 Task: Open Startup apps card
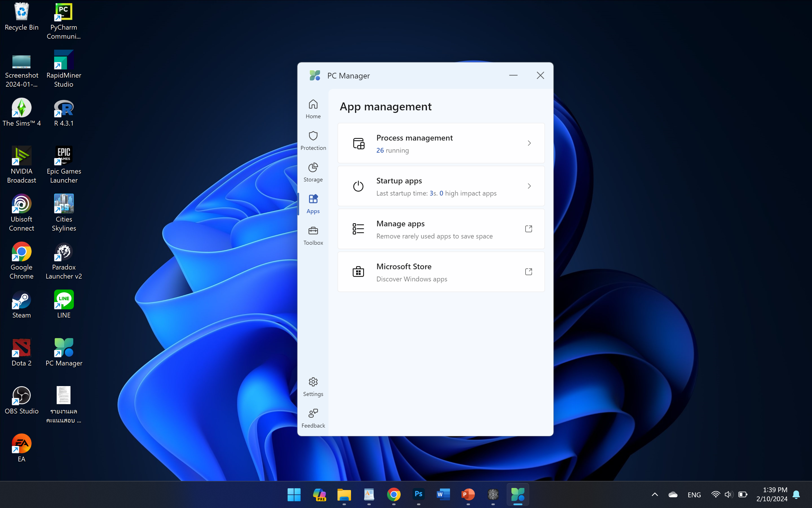pyautogui.click(x=441, y=186)
